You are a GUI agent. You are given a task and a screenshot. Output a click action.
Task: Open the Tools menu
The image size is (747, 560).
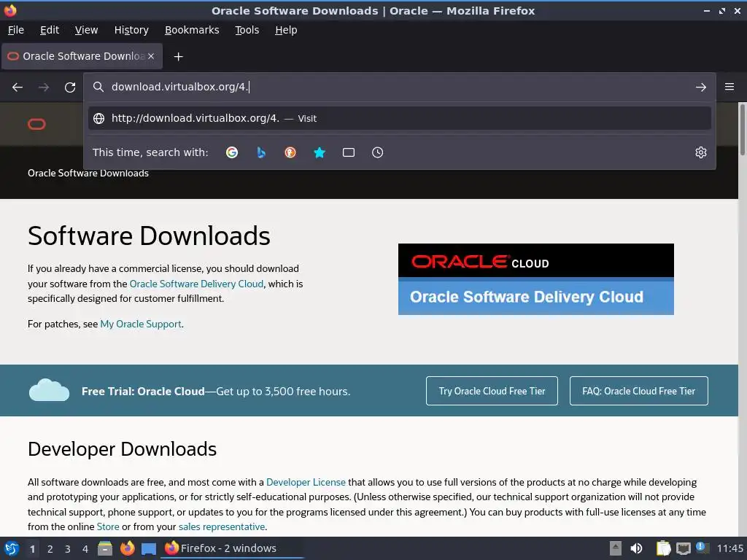(x=247, y=30)
